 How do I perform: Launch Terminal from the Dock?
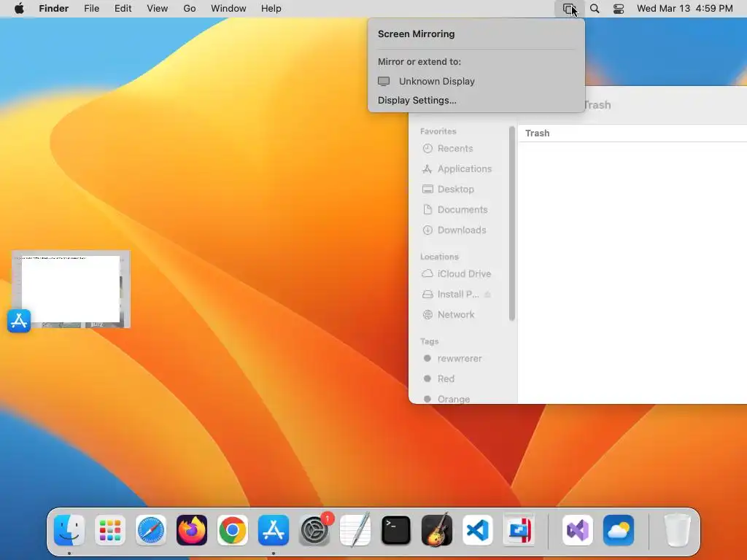[396, 531]
